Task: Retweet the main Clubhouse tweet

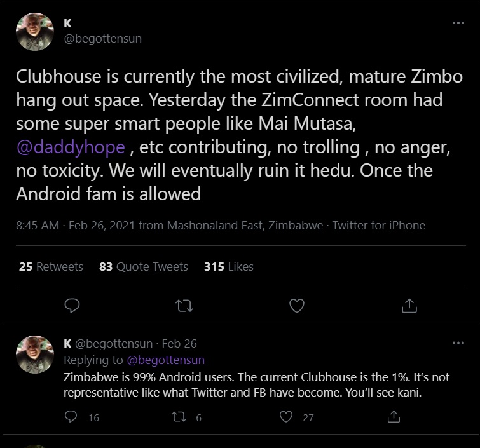Action: [184, 306]
